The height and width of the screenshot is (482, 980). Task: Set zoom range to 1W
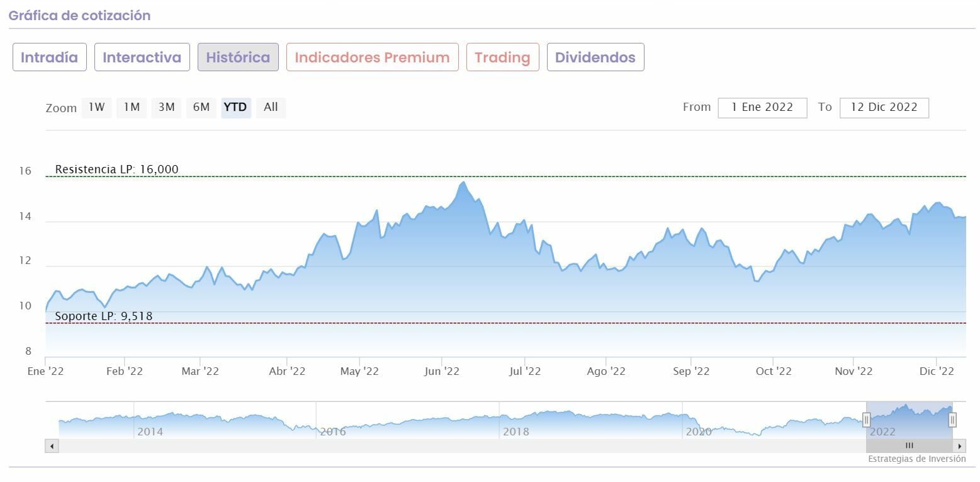point(97,107)
